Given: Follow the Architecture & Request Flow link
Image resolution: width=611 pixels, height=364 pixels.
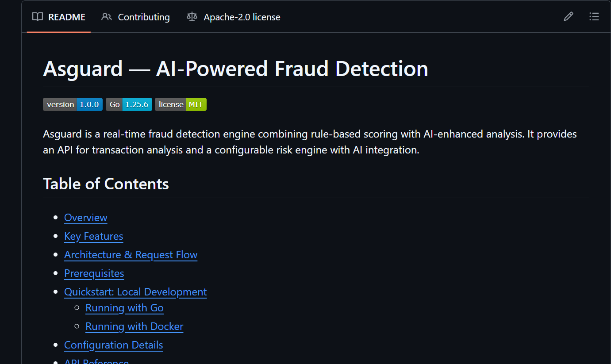Looking at the screenshot, I should [x=131, y=255].
